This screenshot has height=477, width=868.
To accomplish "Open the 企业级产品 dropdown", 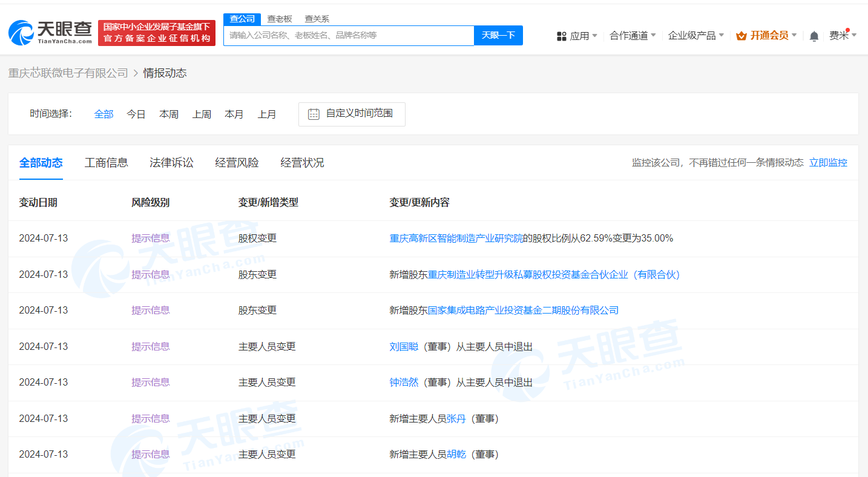I will pos(692,35).
